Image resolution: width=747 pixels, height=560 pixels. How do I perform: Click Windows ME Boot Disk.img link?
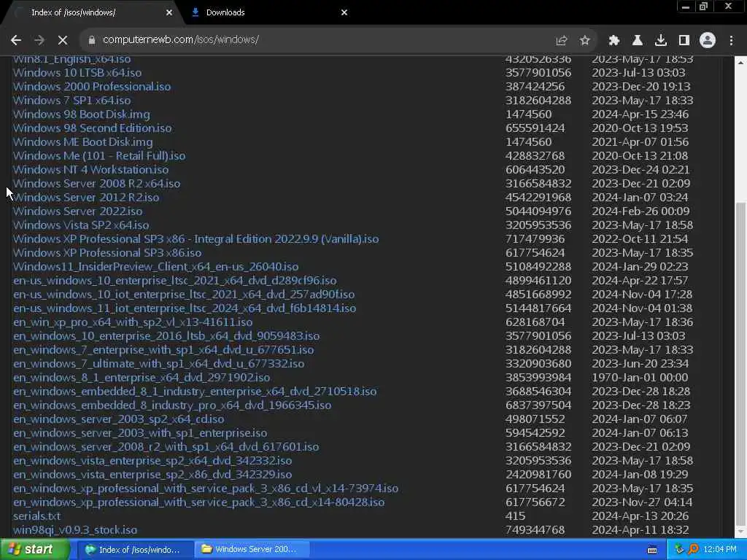tap(83, 142)
